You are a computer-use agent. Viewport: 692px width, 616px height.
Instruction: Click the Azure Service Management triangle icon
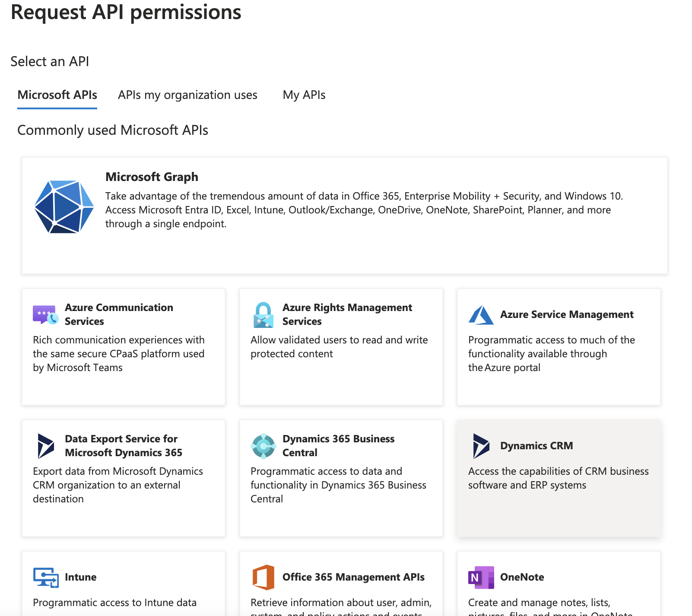click(x=481, y=315)
